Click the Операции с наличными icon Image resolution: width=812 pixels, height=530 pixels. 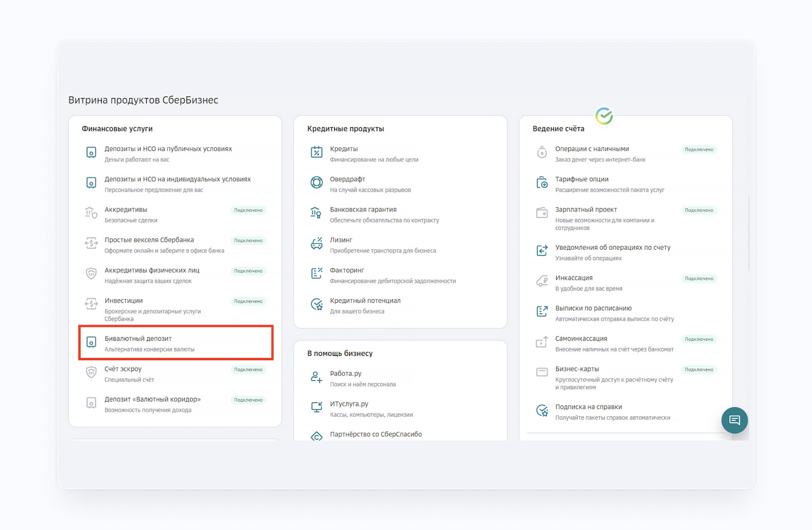(x=542, y=152)
